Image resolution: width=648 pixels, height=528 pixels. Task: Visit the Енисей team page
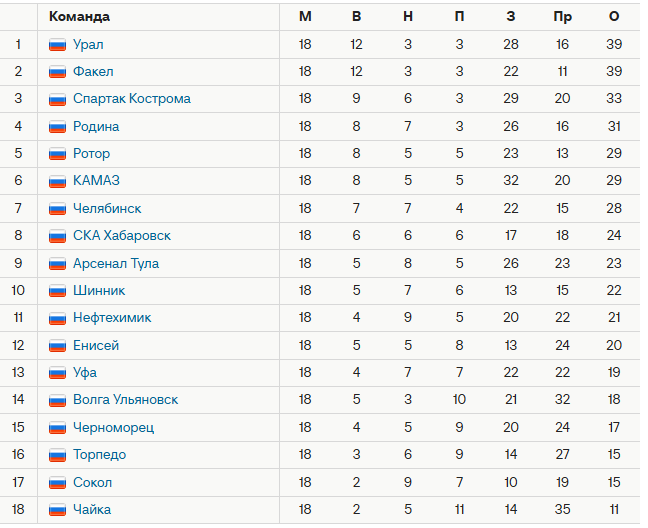point(96,346)
